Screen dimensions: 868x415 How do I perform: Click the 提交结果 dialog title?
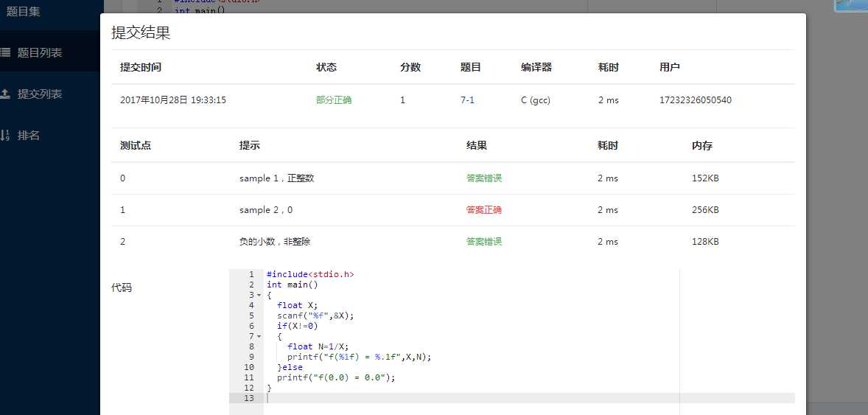141,32
